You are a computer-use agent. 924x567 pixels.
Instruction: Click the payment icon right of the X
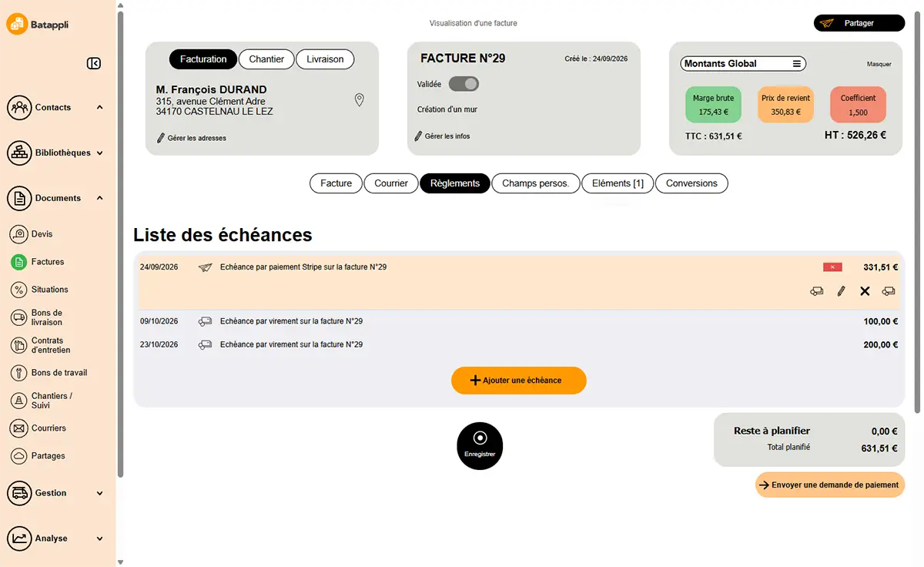click(x=889, y=291)
